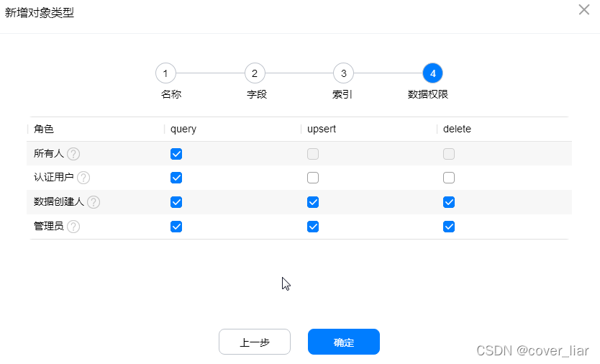The height and width of the screenshot is (364, 600).
Task: Close the 新增对象类型 dialog
Action: pyautogui.click(x=584, y=9)
